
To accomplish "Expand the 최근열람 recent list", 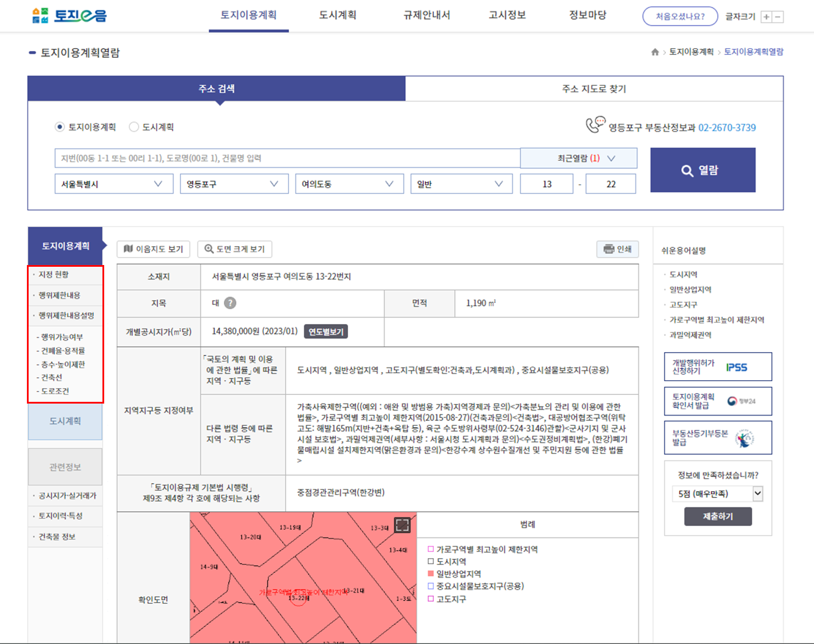I will (579, 158).
